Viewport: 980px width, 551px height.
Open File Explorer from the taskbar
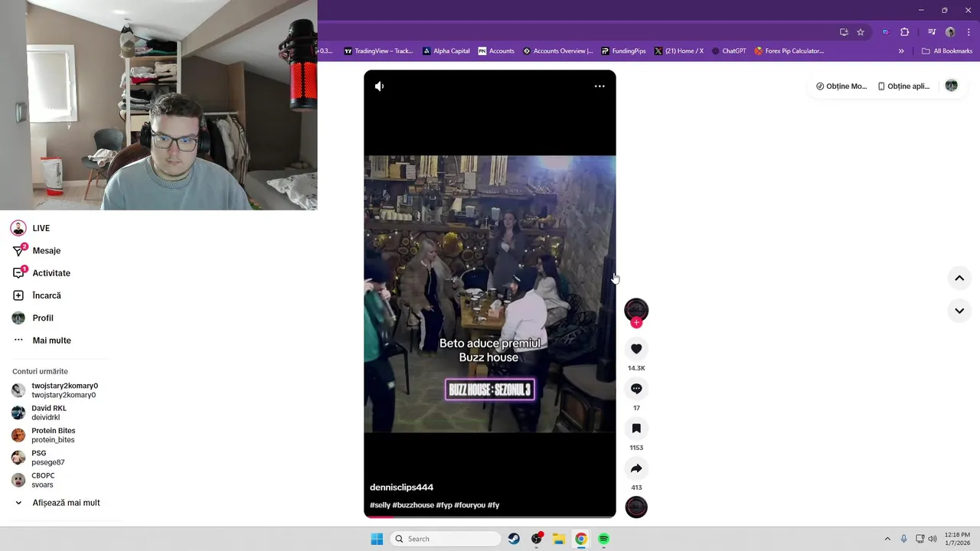[x=559, y=539]
